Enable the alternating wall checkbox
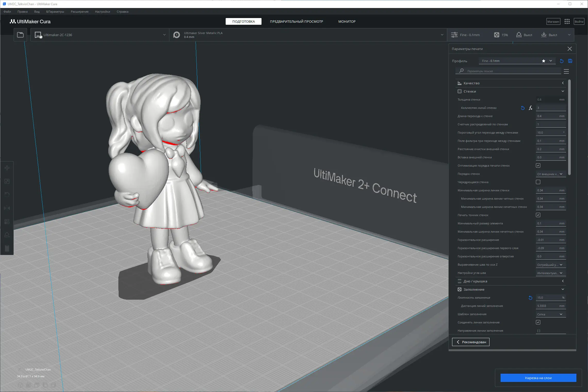Screen dimensions: 588x392 click(538, 182)
